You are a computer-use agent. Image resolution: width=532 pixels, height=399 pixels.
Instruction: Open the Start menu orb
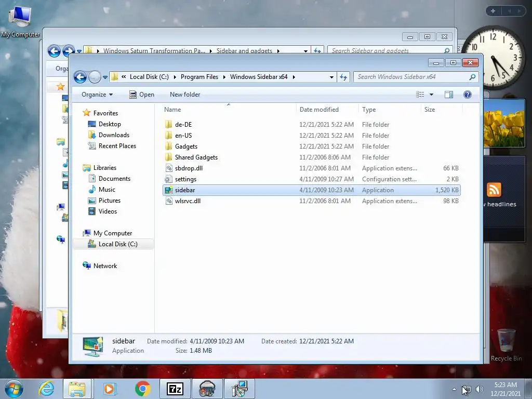coord(14,389)
